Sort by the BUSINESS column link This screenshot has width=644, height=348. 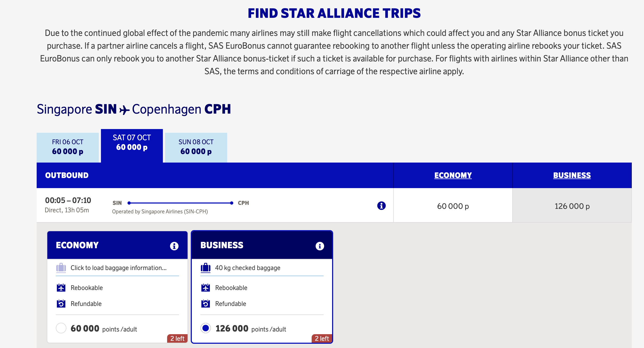click(x=572, y=175)
